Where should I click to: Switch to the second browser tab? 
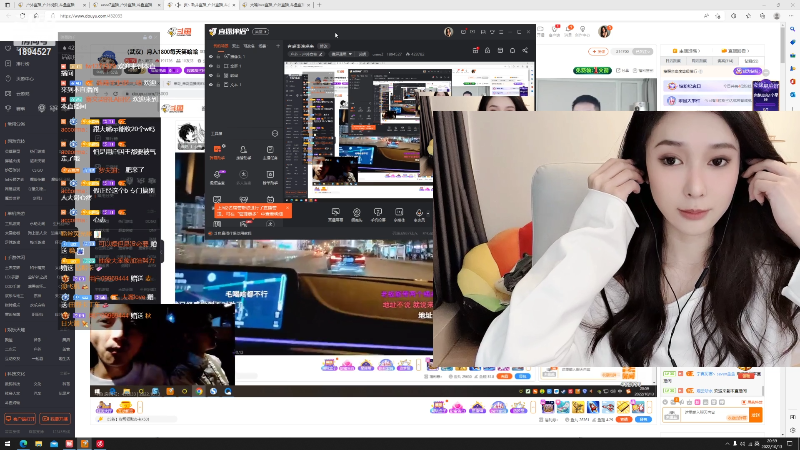tap(126, 5)
